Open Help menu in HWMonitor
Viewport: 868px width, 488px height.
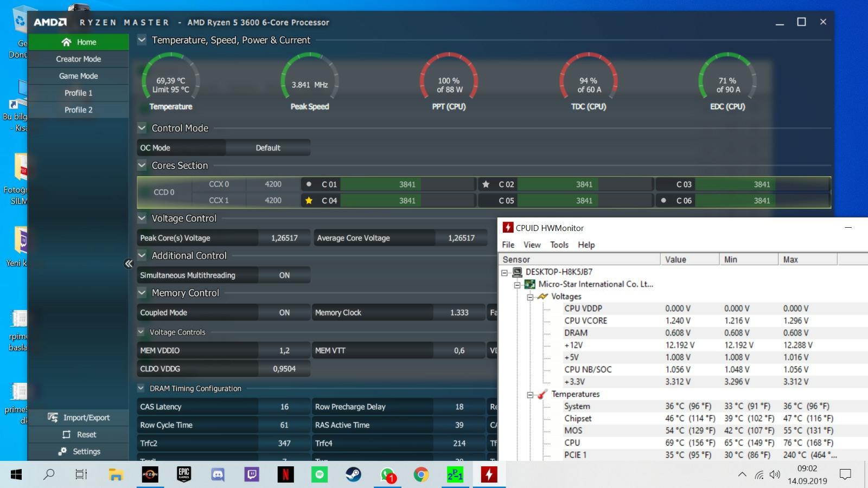586,245
